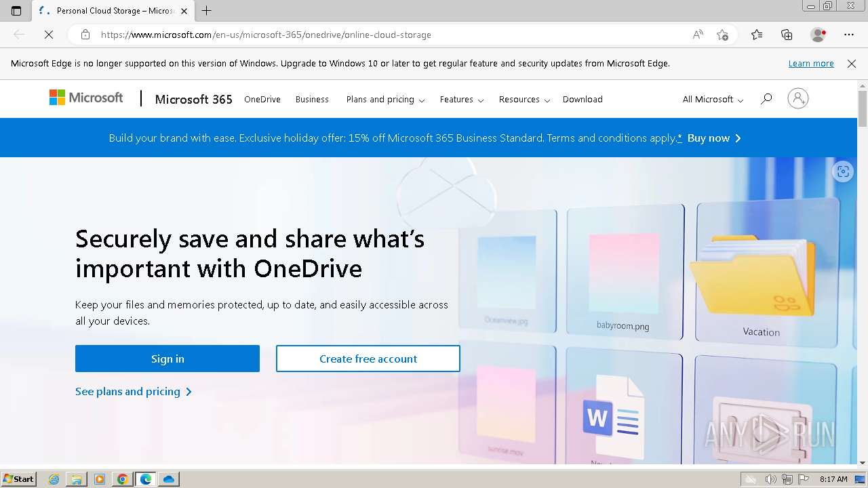Screen dimensions: 868x488
Task: View site information lock icon
Action: coord(85,35)
